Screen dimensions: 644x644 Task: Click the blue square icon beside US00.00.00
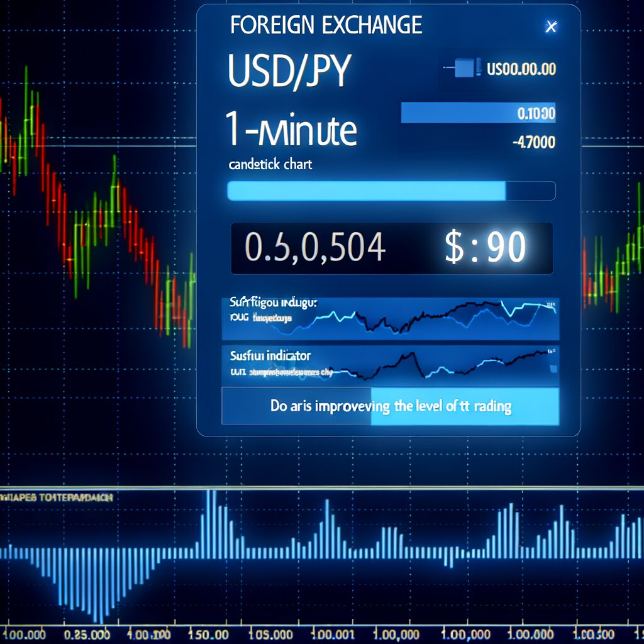click(464, 66)
